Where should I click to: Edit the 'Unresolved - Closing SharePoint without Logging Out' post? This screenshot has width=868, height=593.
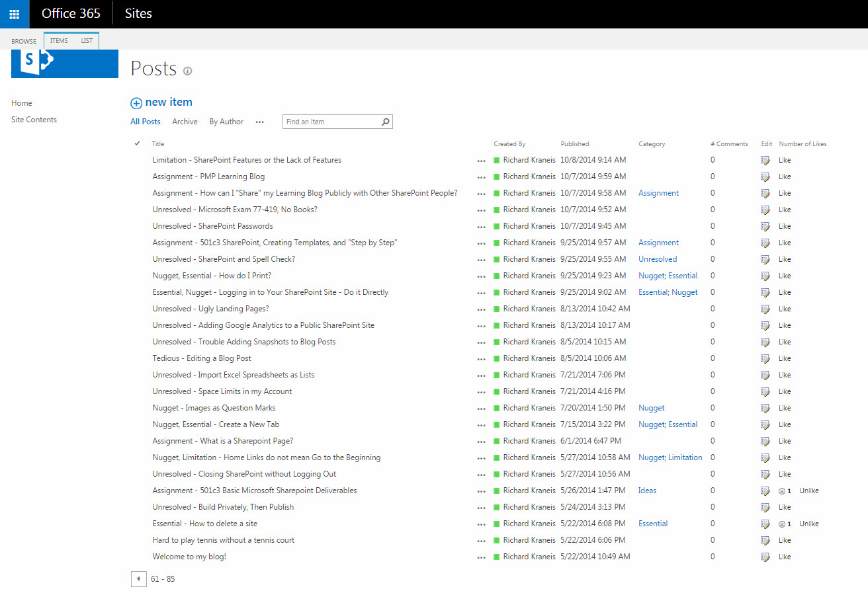click(765, 474)
